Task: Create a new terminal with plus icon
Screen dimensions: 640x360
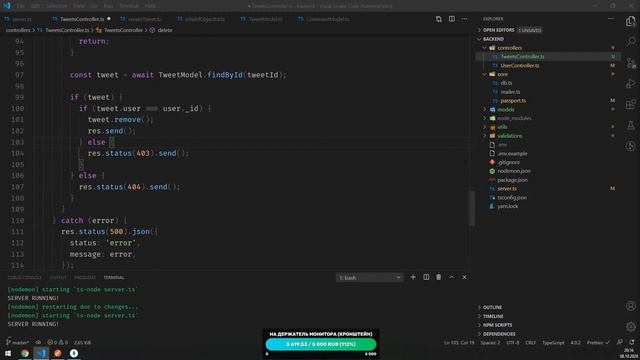Action: [x=413, y=277]
